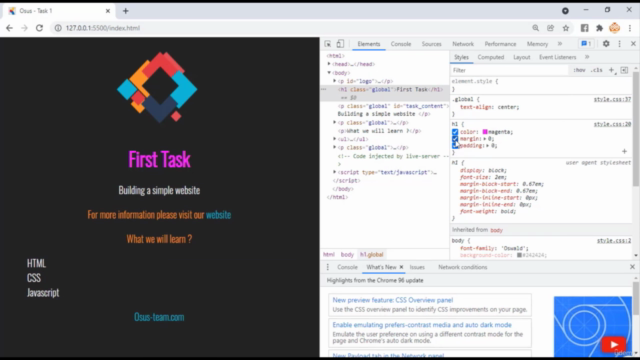
Task: Toggle the computed styles sidebar icon
Action: point(624,70)
